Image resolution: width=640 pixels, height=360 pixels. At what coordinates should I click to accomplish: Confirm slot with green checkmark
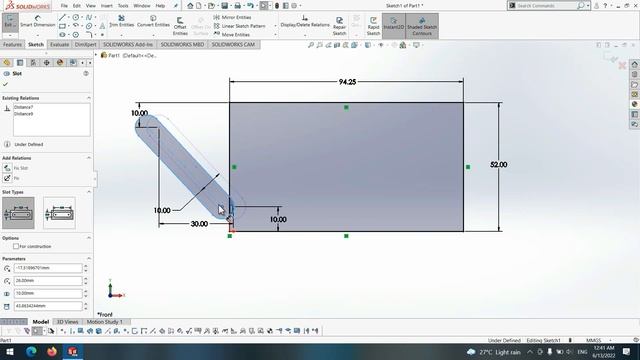[x=5, y=84]
